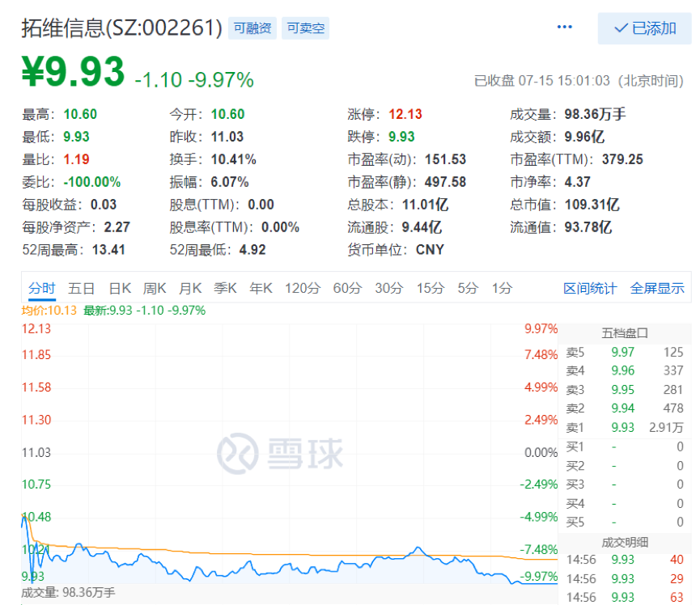Select the 买3 order row

(625, 484)
